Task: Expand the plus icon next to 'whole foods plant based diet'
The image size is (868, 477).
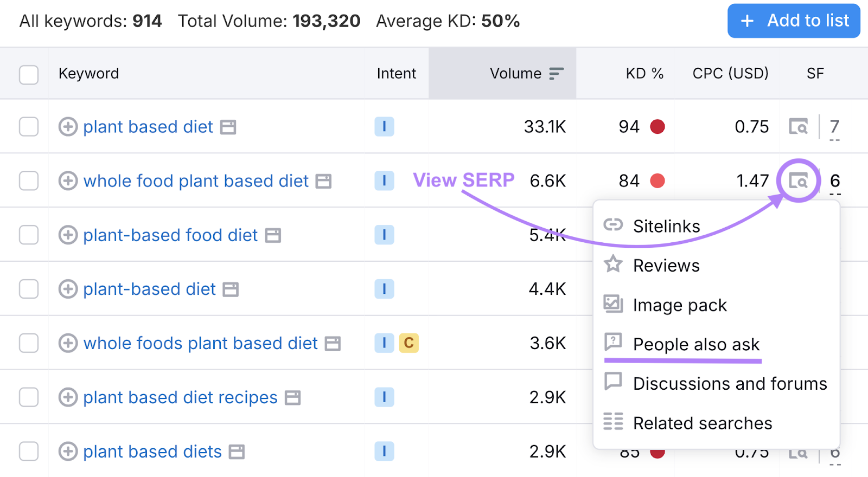Action: pyautogui.click(x=68, y=343)
